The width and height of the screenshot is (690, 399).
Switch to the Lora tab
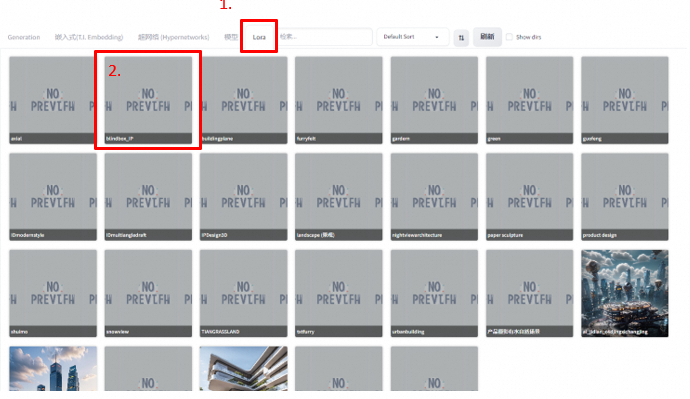(x=259, y=37)
